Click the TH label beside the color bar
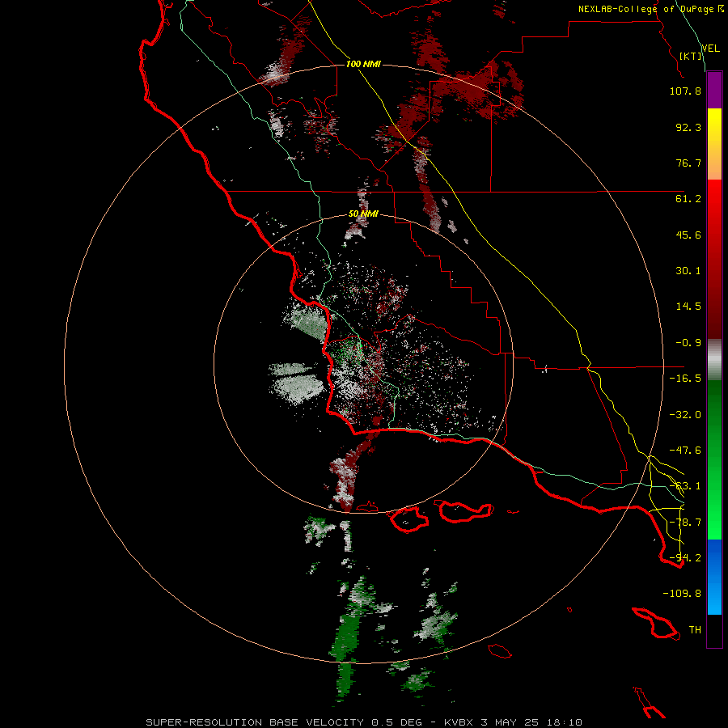 695,630
